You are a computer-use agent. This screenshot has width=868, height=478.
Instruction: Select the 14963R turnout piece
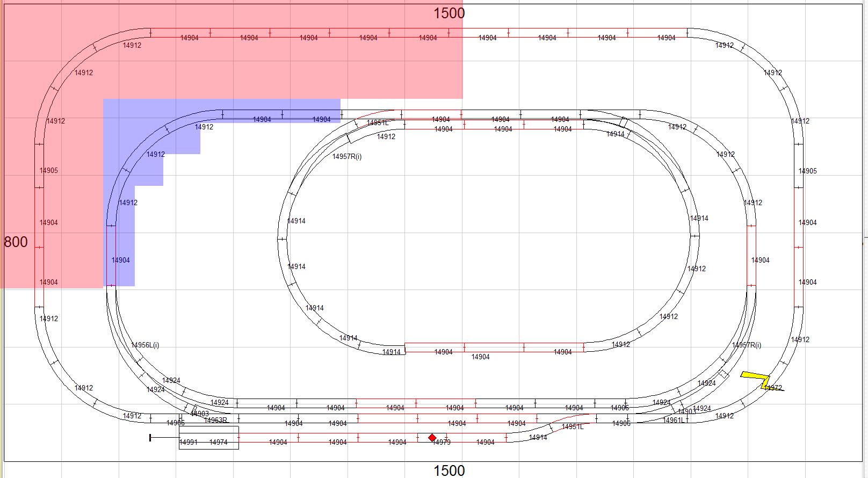(x=215, y=420)
